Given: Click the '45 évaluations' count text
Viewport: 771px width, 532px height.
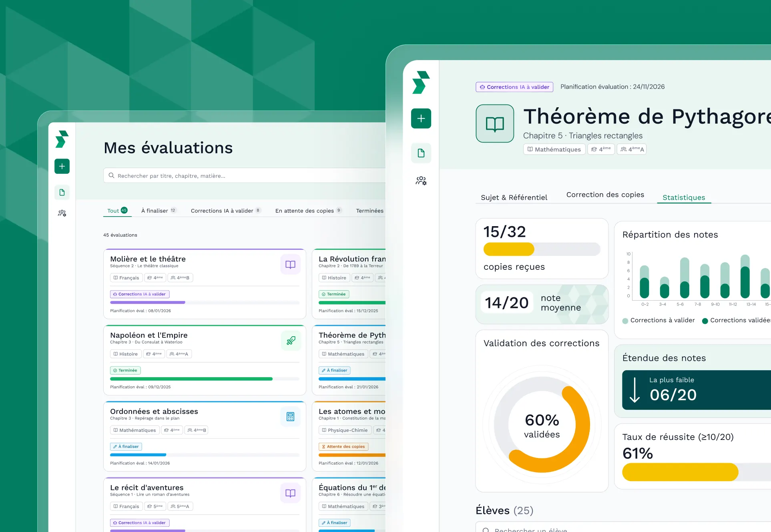Looking at the screenshot, I should click(120, 235).
